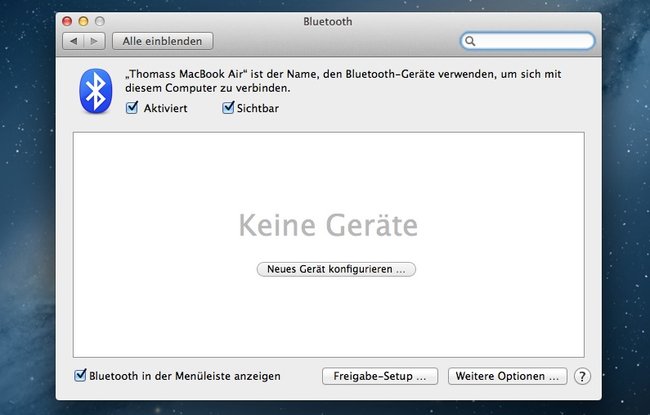Open Weitere Optionen dialog
Viewport: 650px width, 415px height.
click(x=507, y=376)
